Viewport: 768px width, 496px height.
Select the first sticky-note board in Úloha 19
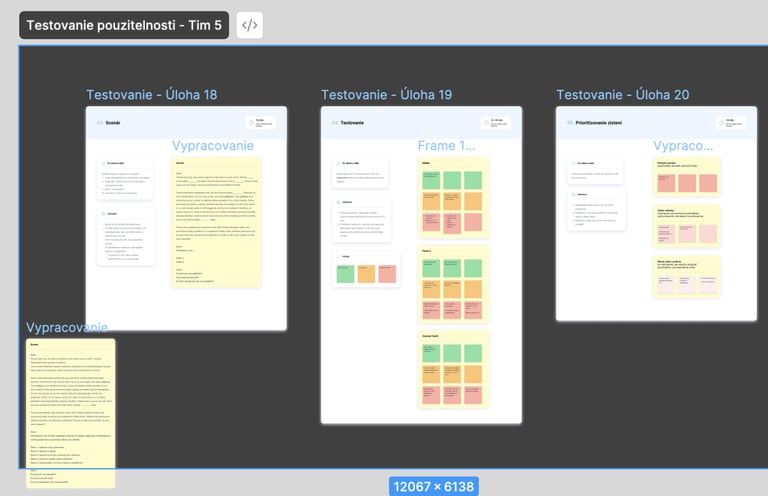point(453,198)
